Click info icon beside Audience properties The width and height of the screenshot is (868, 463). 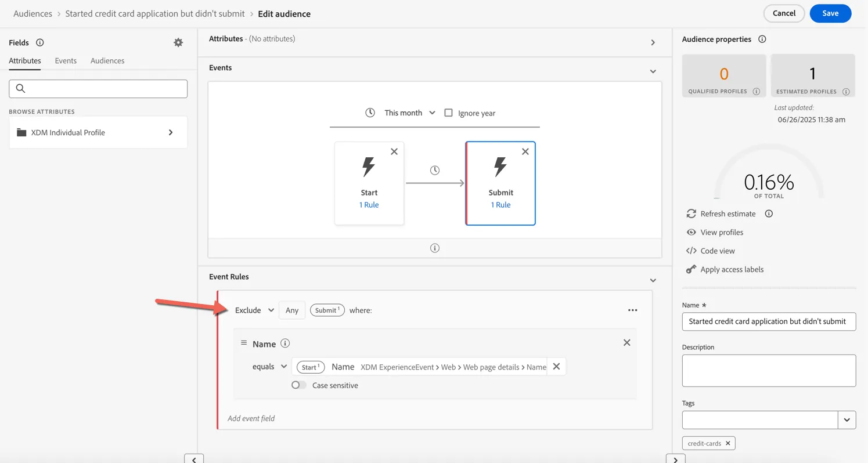click(x=762, y=39)
